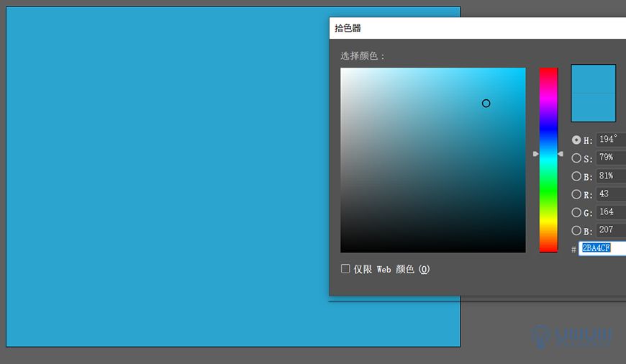Click the rainbow hue slider bar
The width and height of the screenshot is (626, 364).
click(548, 160)
